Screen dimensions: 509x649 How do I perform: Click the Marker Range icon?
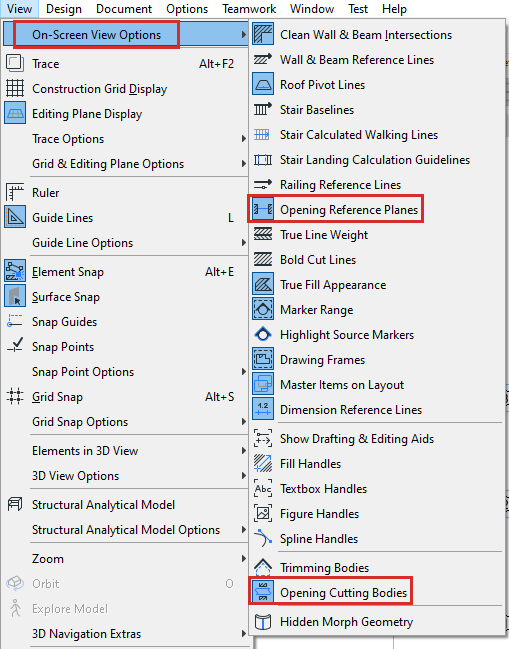click(263, 309)
